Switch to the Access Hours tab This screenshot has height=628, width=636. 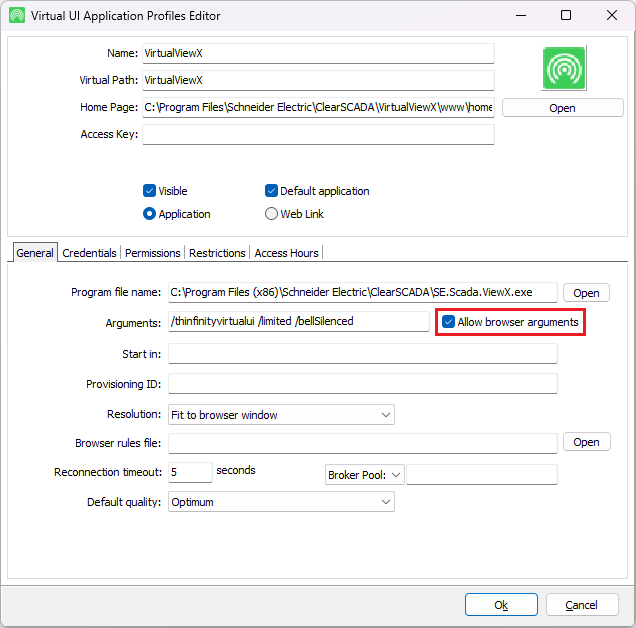286,253
